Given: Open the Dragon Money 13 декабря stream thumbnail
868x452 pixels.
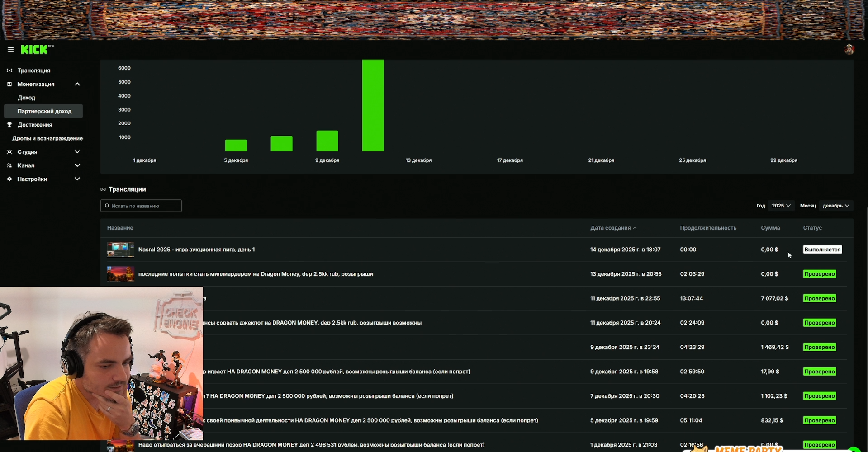Looking at the screenshot, I should tap(120, 274).
